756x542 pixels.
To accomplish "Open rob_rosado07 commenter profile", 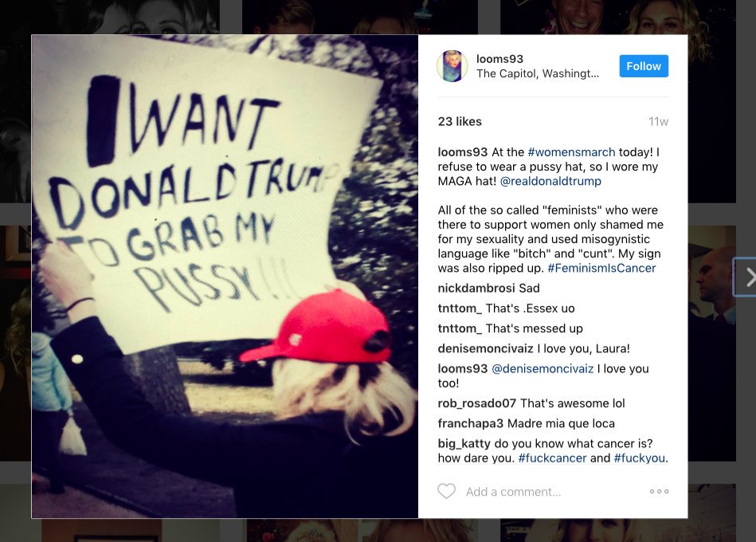I will 477,403.
